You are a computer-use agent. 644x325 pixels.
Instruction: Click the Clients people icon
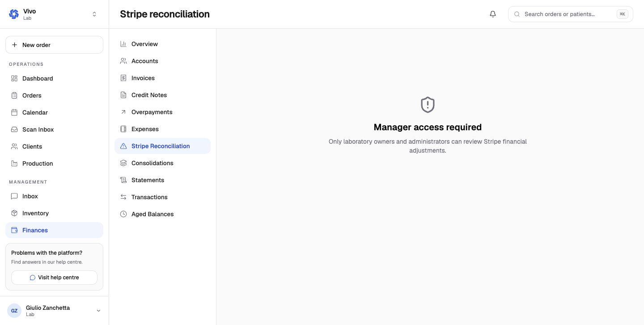14,146
